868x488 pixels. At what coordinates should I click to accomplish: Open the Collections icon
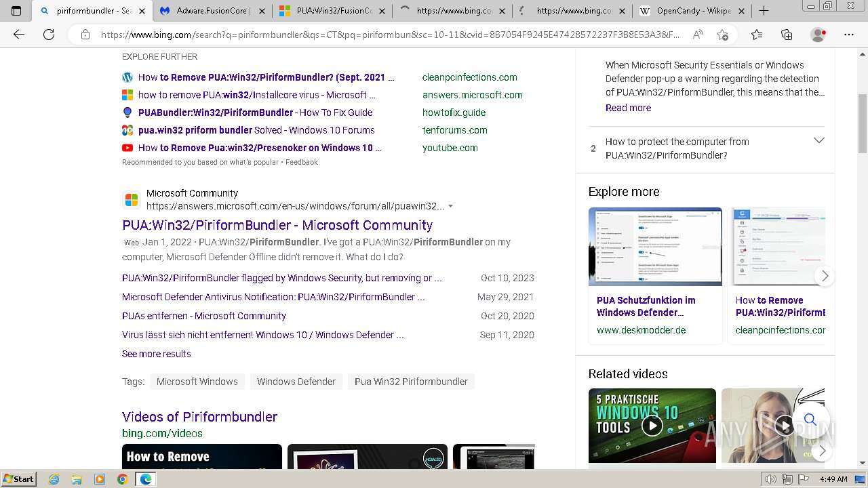[x=787, y=35]
